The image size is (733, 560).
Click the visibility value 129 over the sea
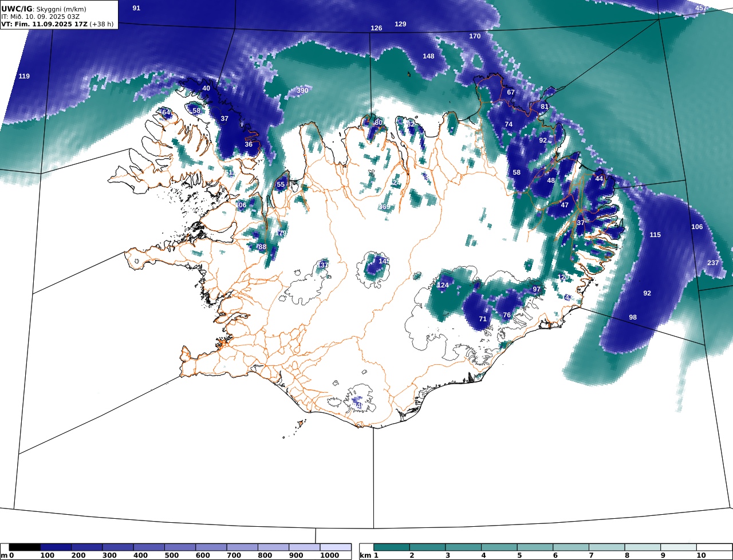[x=401, y=24]
